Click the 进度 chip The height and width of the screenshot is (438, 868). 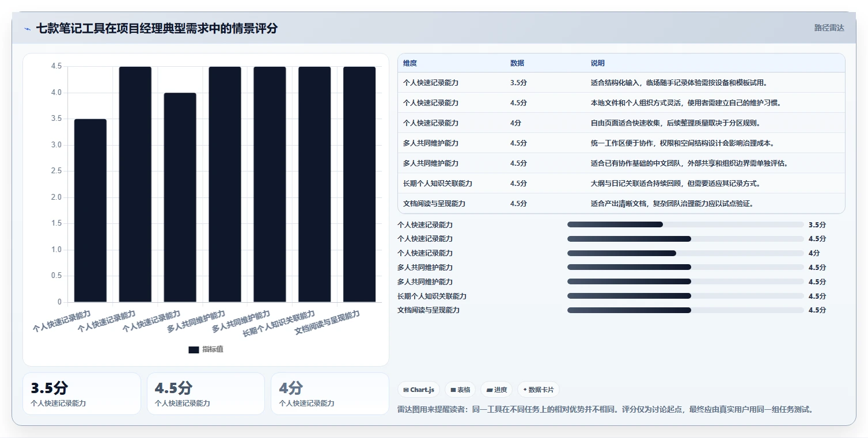click(x=496, y=390)
